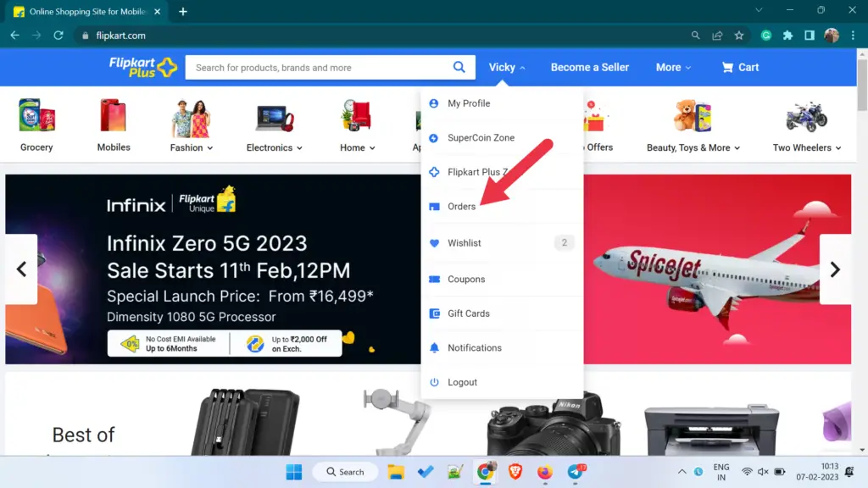Expand the Two Wheelers chevron

click(838, 148)
